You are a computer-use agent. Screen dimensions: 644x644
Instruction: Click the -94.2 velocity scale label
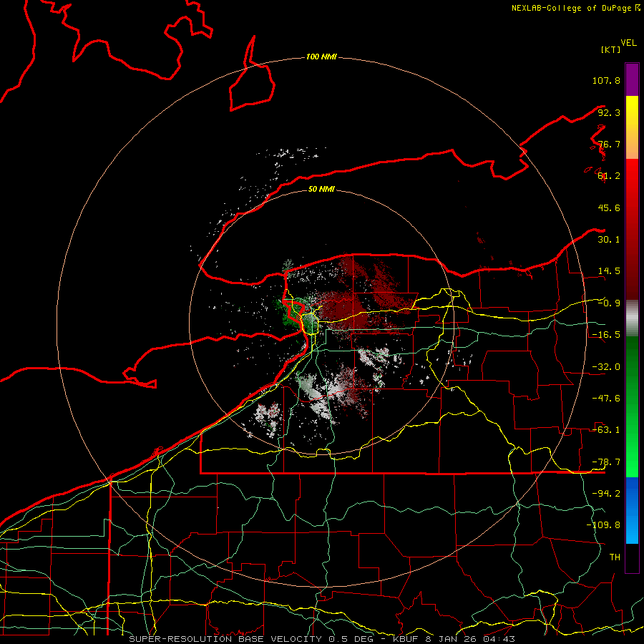tap(606, 493)
